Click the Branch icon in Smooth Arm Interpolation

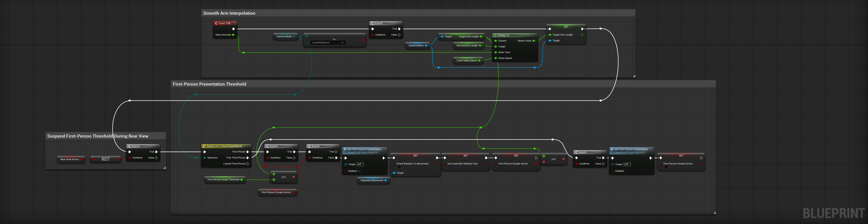(x=372, y=23)
